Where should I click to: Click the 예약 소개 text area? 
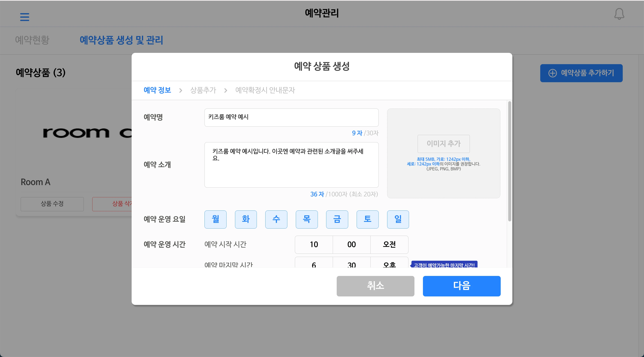291,165
